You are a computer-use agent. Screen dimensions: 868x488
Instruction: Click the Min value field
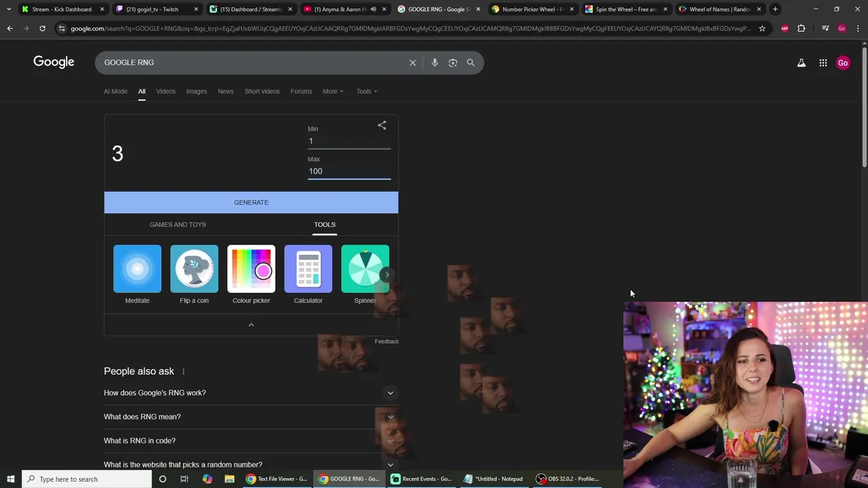click(x=349, y=141)
